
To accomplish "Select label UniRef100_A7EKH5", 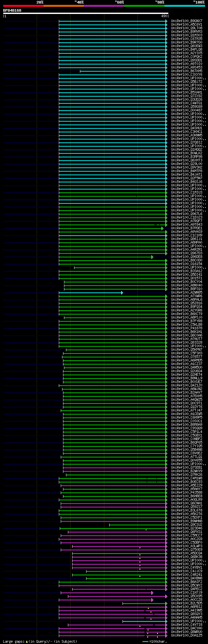I will point(187,396).
